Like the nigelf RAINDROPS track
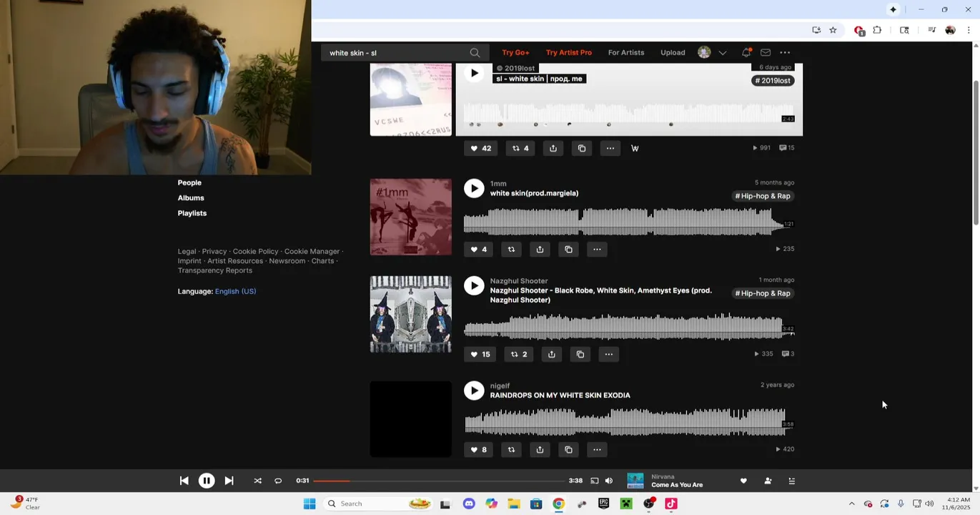Image resolution: width=980 pixels, height=515 pixels. click(478, 450)
